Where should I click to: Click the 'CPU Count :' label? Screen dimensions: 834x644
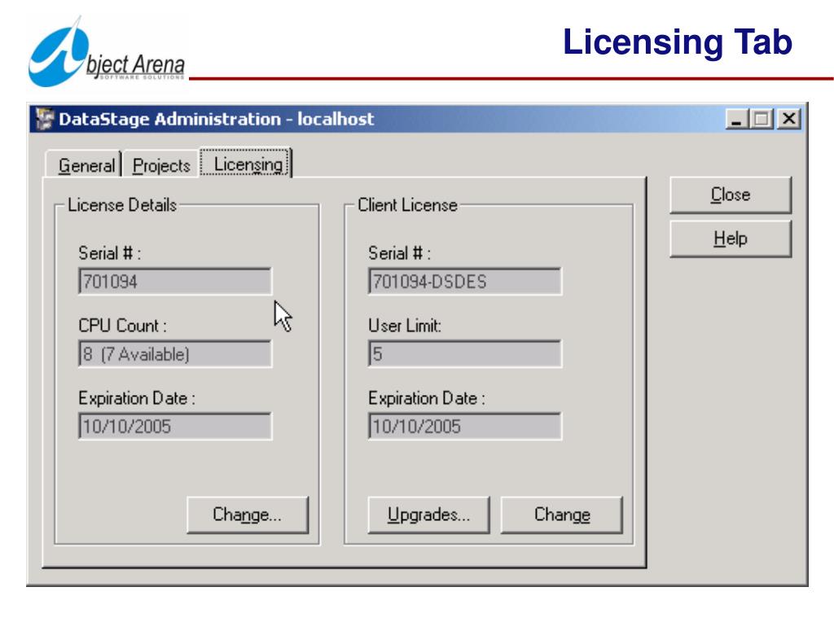click(122, 326)
